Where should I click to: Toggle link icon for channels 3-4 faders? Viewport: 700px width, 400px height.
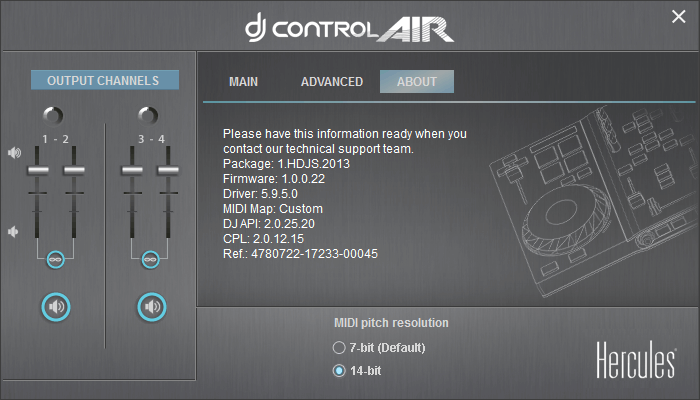150,259
